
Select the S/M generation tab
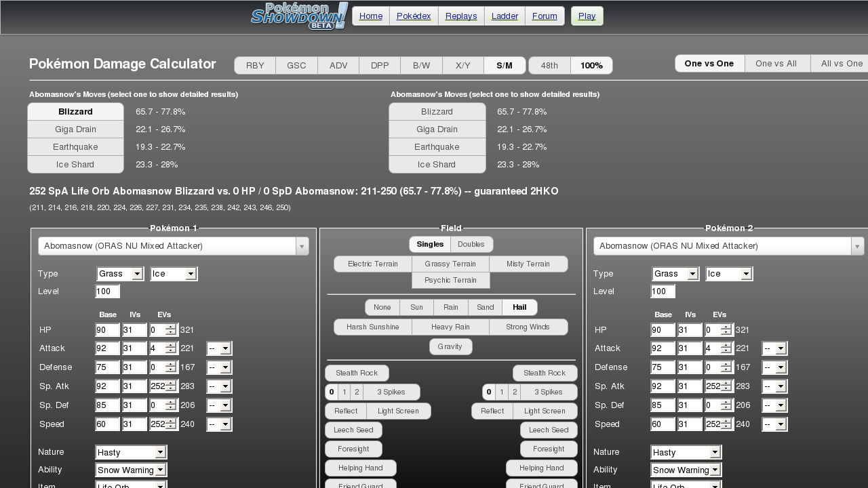point(505,66)
